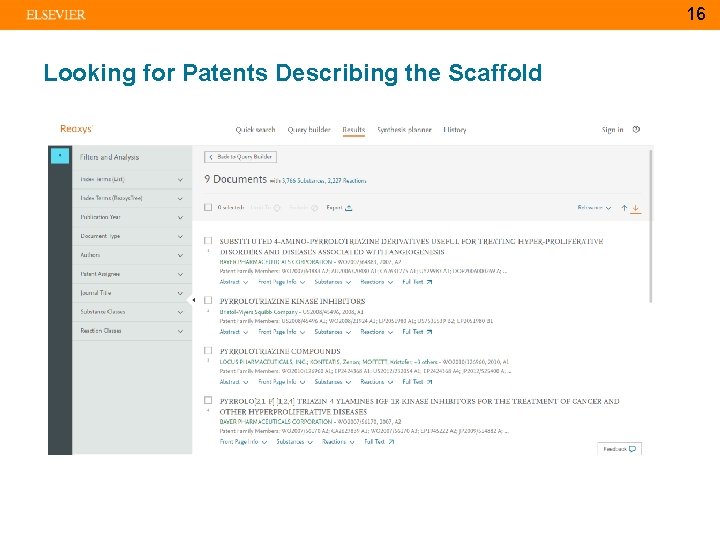Select the Results tab

[354, 130]
